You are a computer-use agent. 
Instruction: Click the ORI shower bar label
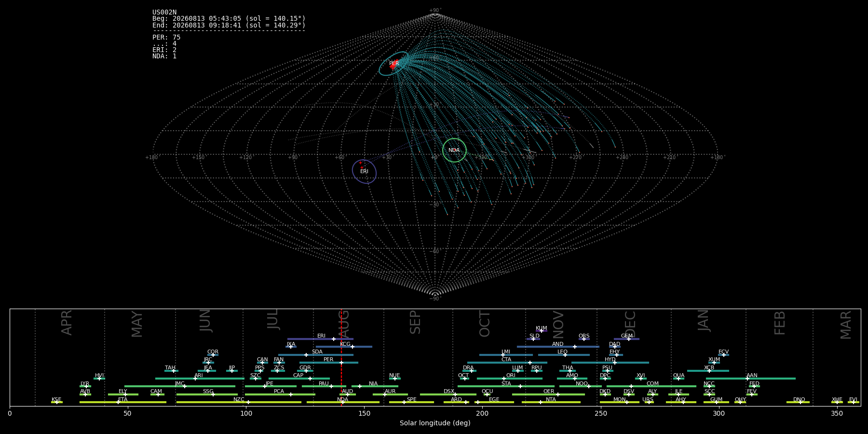tap(511, 376)
